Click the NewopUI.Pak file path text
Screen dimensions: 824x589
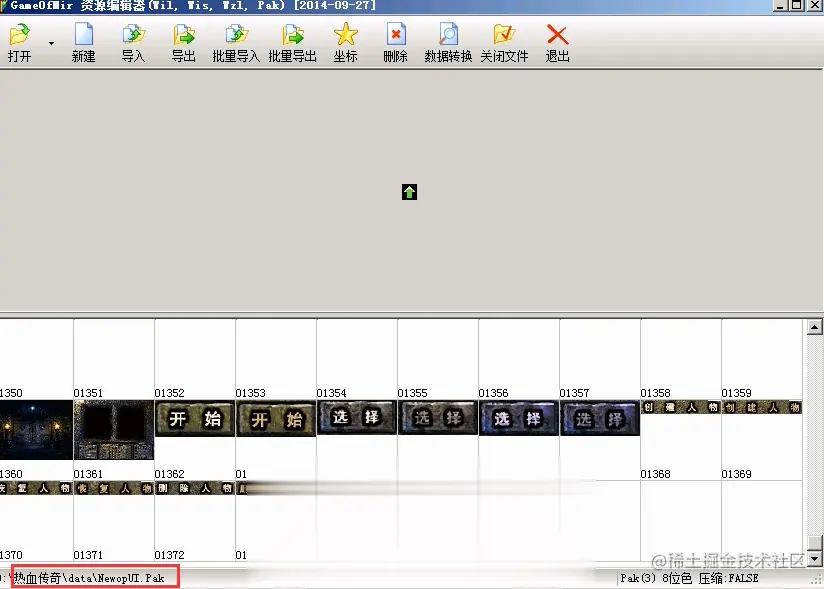(x=89, y=578)
